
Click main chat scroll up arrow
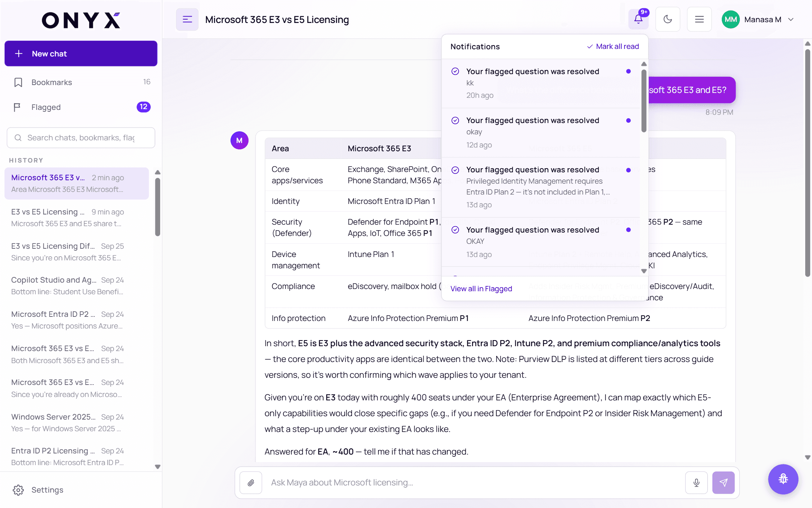pos(807,44)
